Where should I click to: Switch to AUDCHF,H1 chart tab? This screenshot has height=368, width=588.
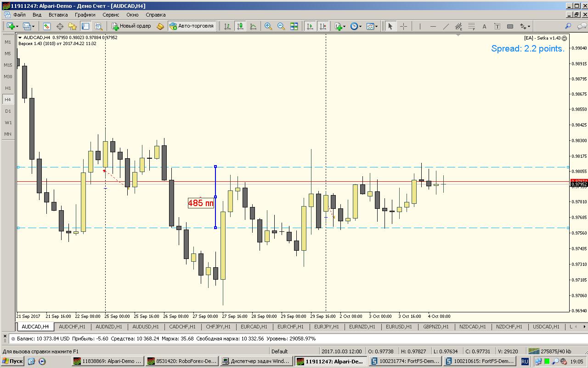(72, 327)
